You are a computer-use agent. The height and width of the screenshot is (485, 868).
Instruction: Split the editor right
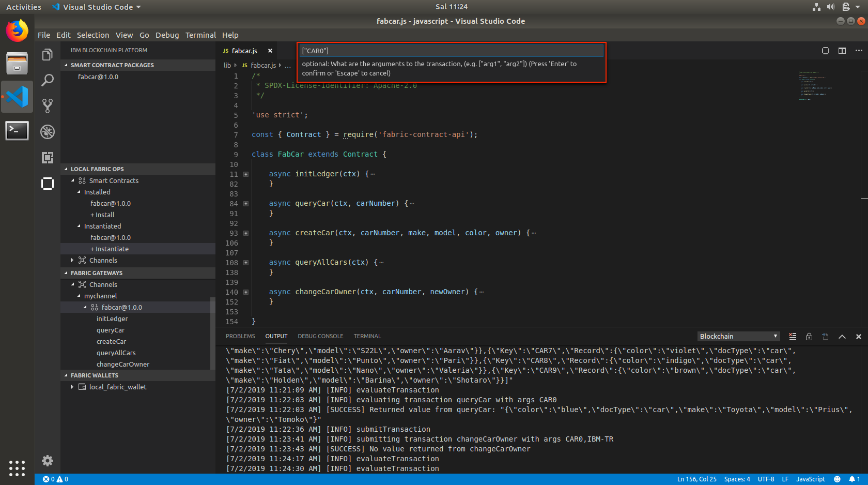click(842, 51)
